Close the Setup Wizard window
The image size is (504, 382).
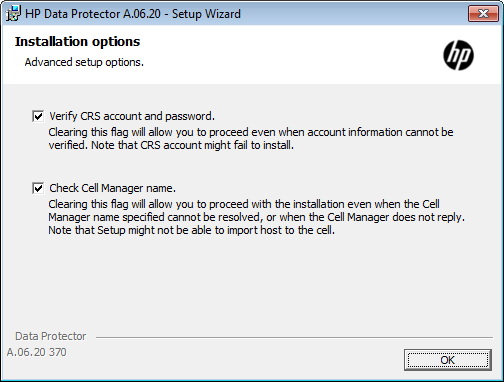(483, 13)
